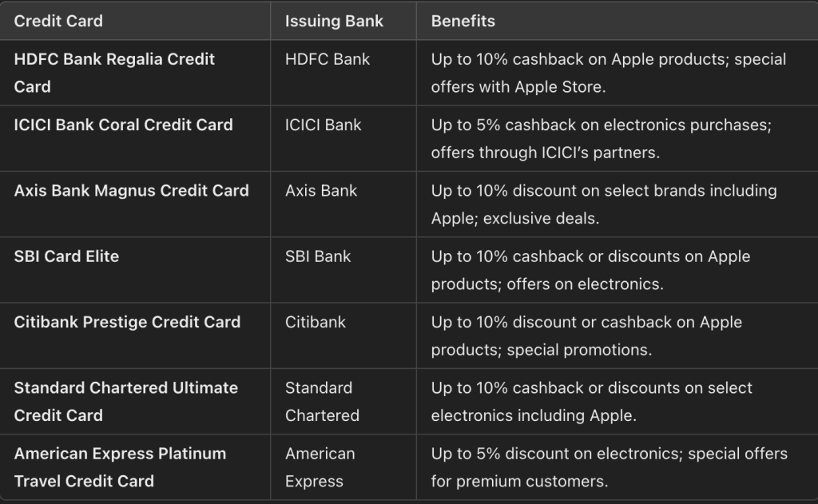
Task: Click SBI Card Elite's benefits description
Action: coord(590,270)
